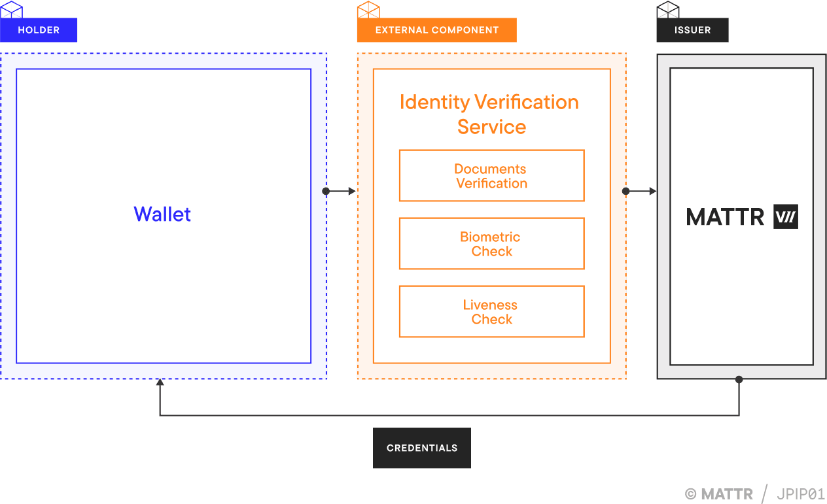Click the Biometric Check box
Screen dimensions: 827x504
click(x=491, y=244)
